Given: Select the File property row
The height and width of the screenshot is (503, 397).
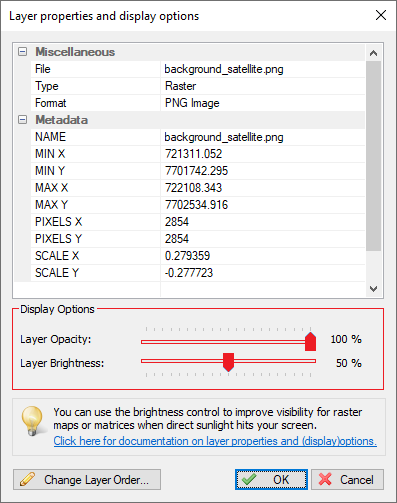Looking at the screenshot, I should point(198,69).
